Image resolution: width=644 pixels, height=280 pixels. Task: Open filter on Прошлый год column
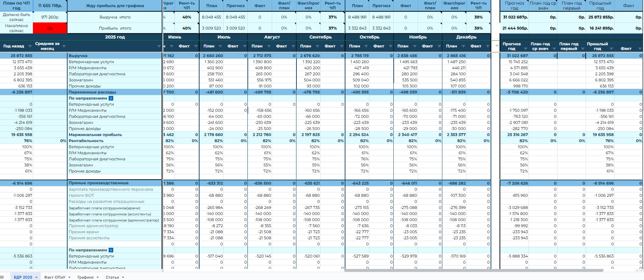(611, 49)
